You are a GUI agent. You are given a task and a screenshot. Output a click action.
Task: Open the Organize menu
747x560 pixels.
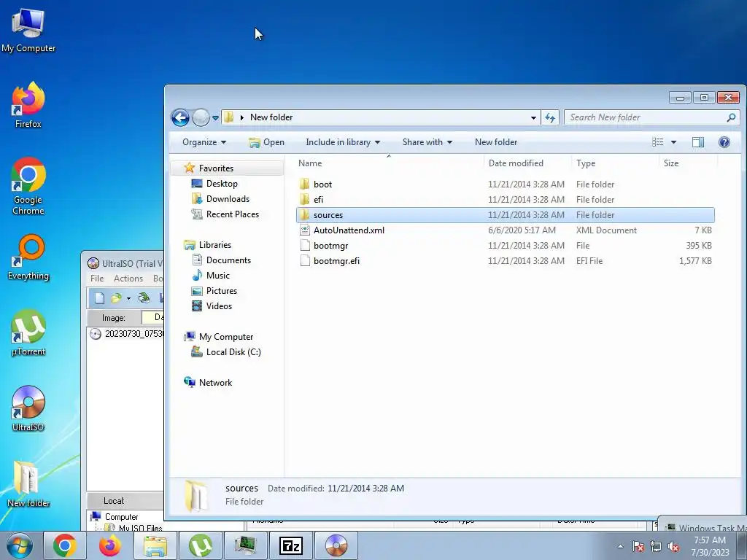pos(204,142)
